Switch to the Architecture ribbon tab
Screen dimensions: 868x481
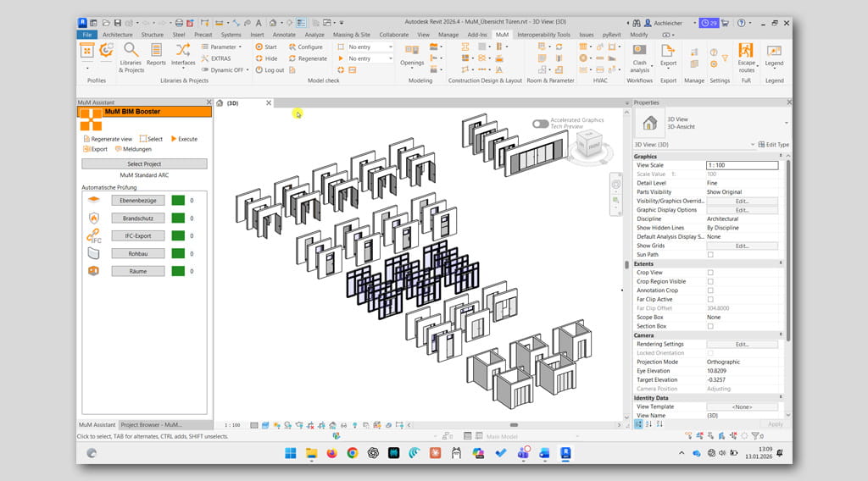click(117, 35)
